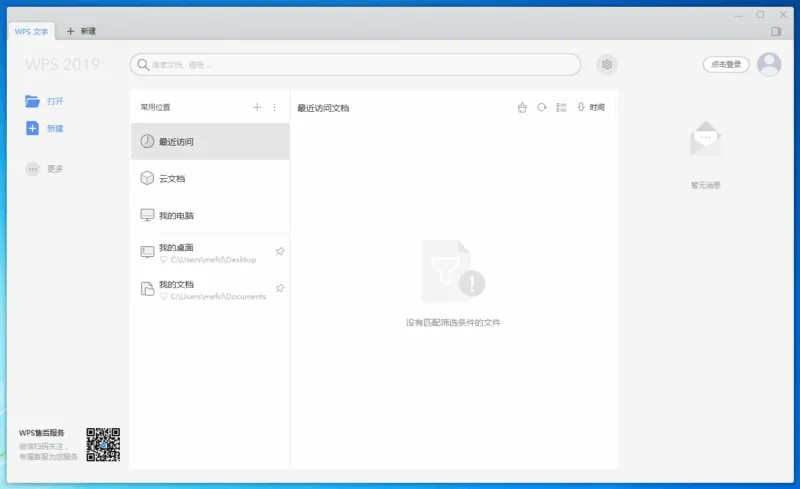
Task: Click the 打开 folder icon
Action: (x=32, y=101)
